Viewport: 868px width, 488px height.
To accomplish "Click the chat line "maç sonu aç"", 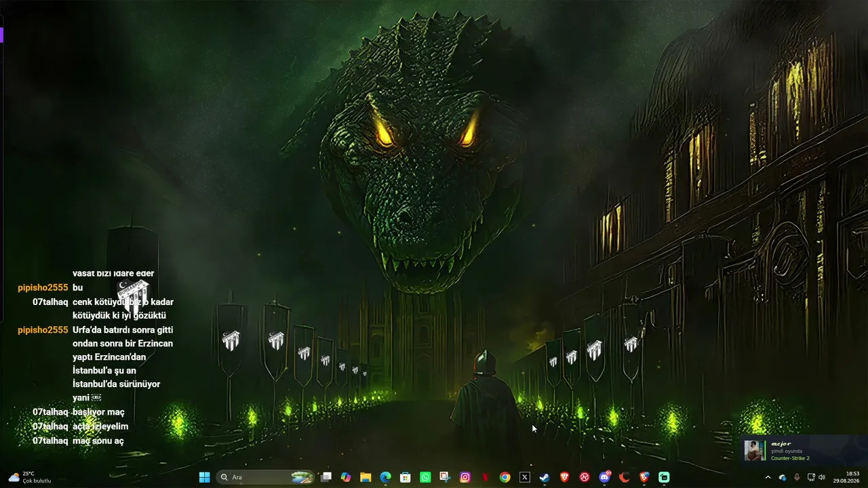I will [98, 441].
